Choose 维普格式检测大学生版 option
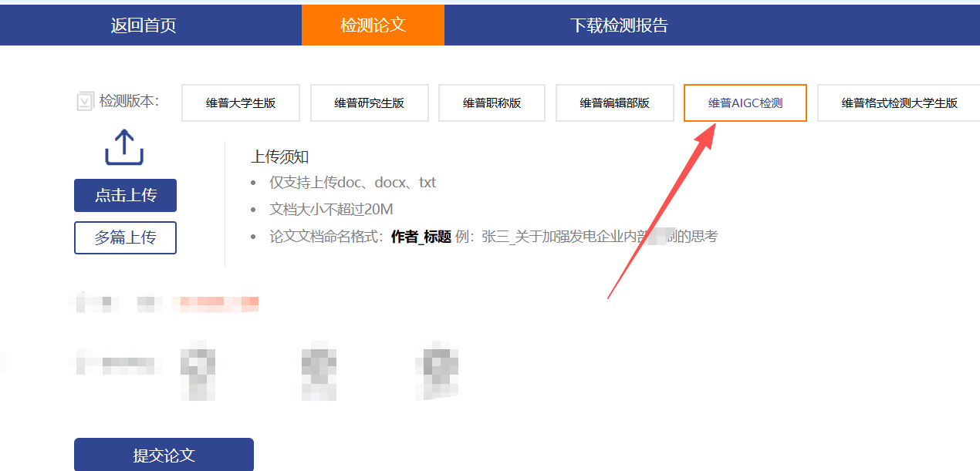 pos(899,103)
